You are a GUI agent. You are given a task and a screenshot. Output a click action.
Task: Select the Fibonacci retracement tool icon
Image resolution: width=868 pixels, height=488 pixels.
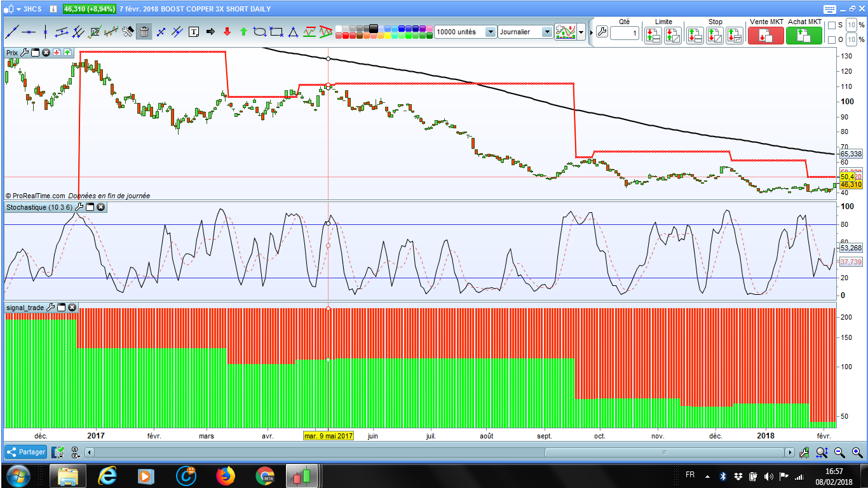tap(94, 32)
